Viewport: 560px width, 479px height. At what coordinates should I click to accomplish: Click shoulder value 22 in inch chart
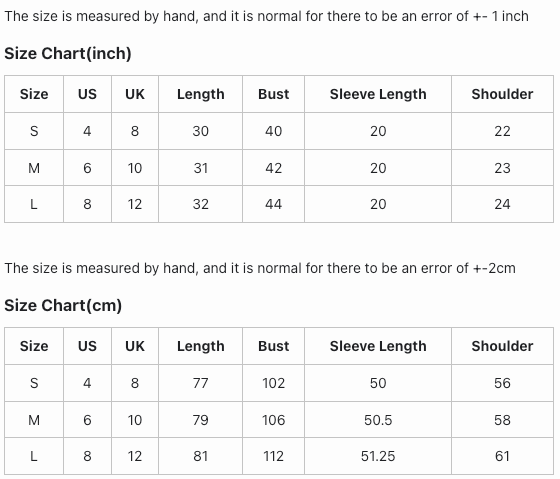tap(502, 131)
